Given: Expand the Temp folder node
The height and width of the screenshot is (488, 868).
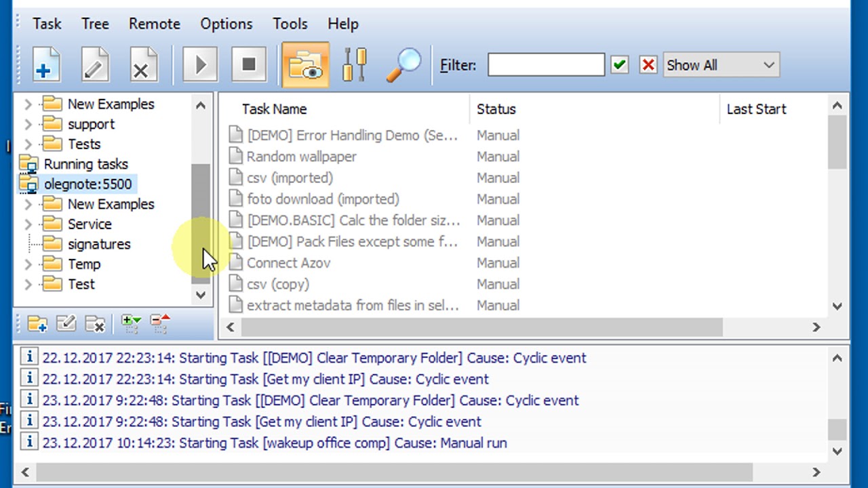Looking at the screenshot, I should tap(28, 264).
